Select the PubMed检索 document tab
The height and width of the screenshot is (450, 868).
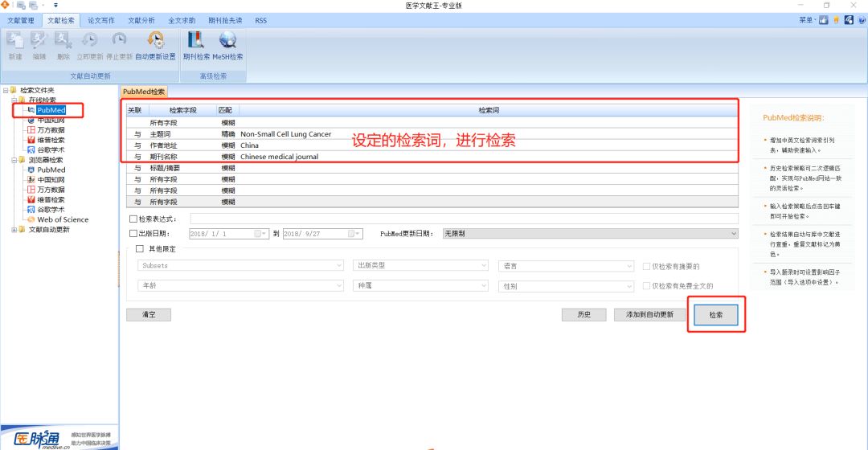click(x=143, y=92)
